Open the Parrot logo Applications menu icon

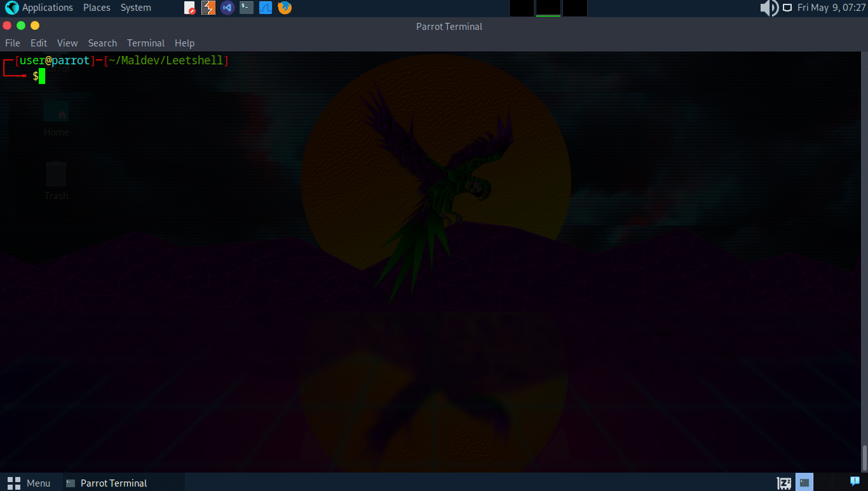11,8
